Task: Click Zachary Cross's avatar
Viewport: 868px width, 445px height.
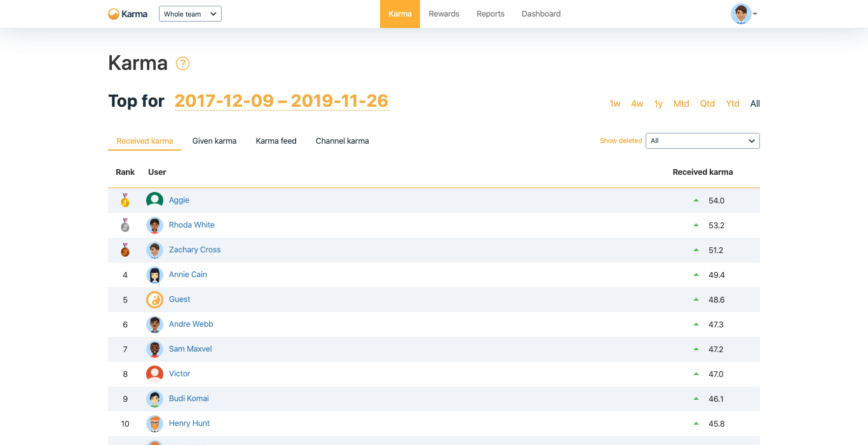Action: point(154,250)
